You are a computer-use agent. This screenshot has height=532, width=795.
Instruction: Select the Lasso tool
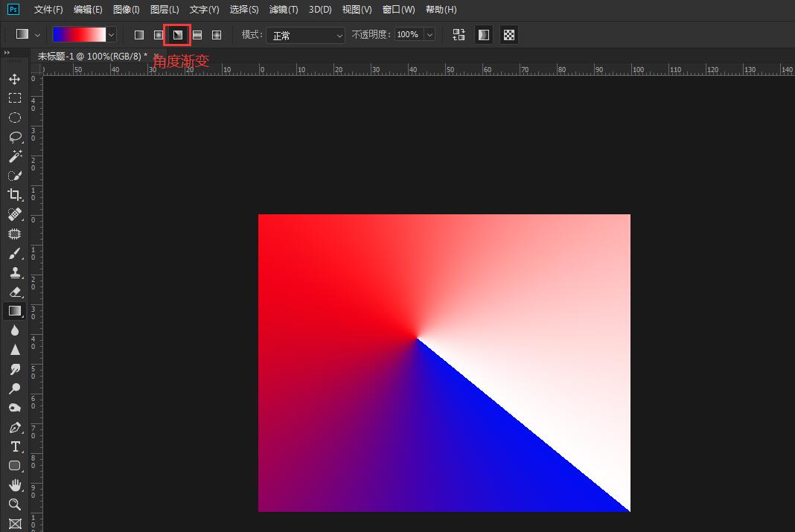click(14, 137)
